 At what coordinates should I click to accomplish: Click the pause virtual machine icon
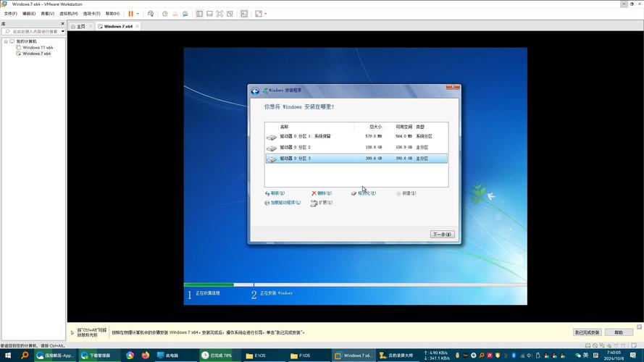click(130, 14)
